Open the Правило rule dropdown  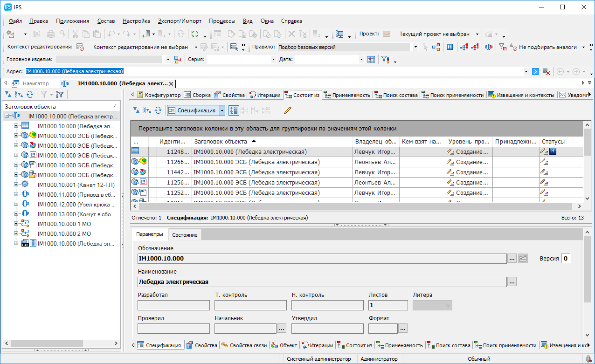point(415,47)
